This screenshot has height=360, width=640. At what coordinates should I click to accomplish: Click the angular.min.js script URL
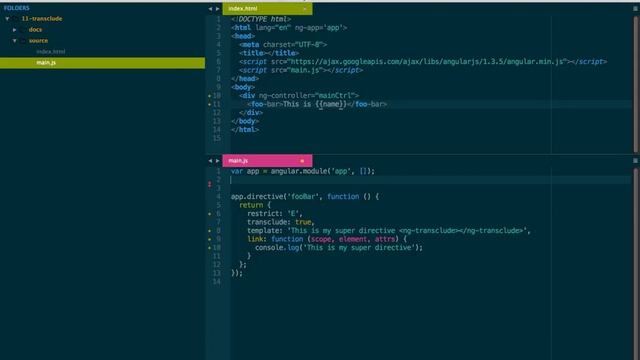[x=426, y=62]
